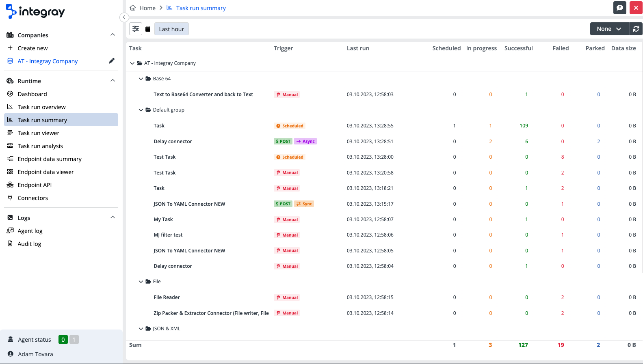Open the Audit log page
This screenshot has width=643, height=364.
[29, 244]
